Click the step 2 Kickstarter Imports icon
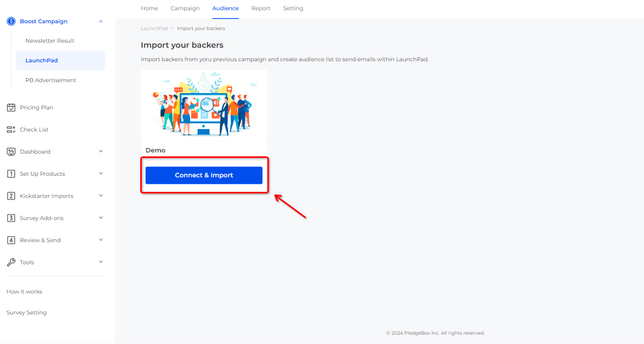The width and height of the screenshot is (644, 344). pos(11,196)
